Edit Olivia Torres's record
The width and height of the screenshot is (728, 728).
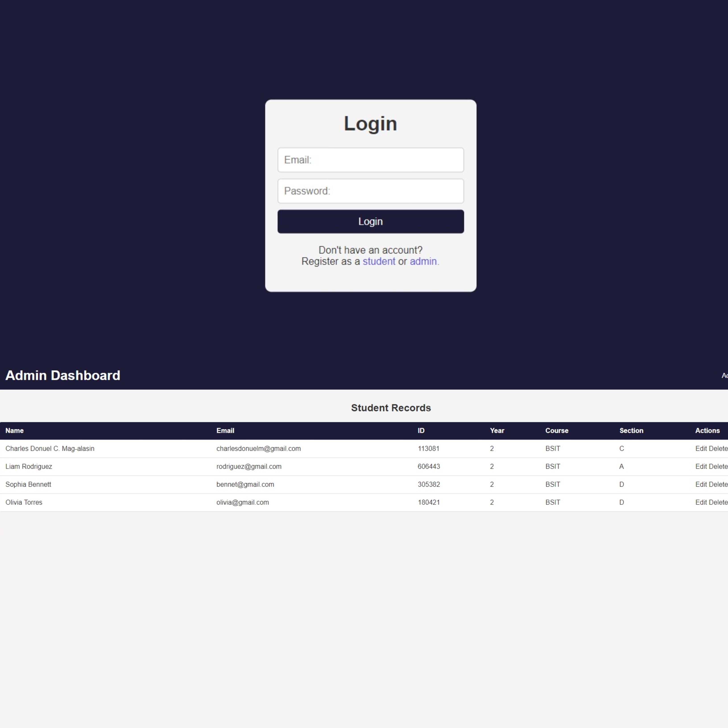701,502
